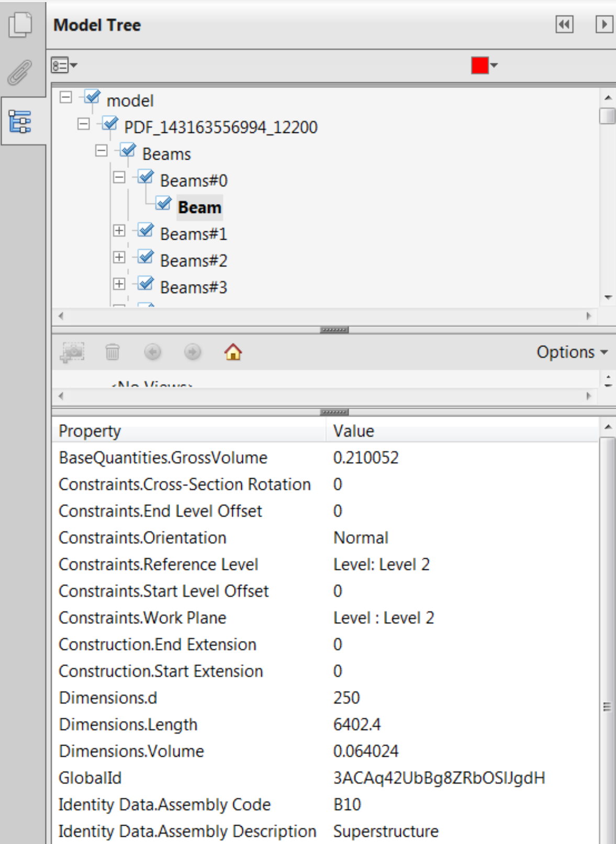Select the Constraints.Reference Level property

tap(159, 565)
